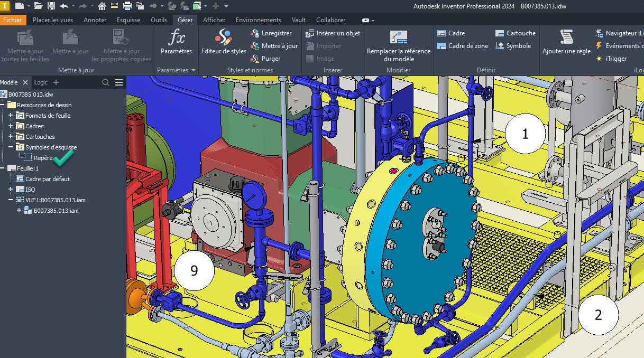The height and width of the screenshot is (358, 644).
Task: Click the Purger styles icon
Action: (x=255, y=59)
